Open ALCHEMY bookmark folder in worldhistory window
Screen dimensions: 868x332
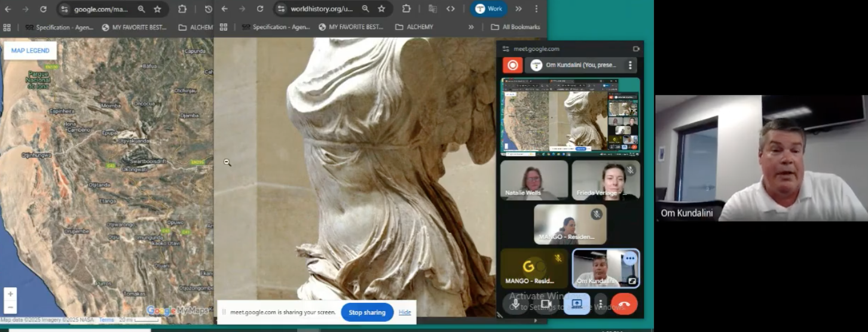click(414, 27)
